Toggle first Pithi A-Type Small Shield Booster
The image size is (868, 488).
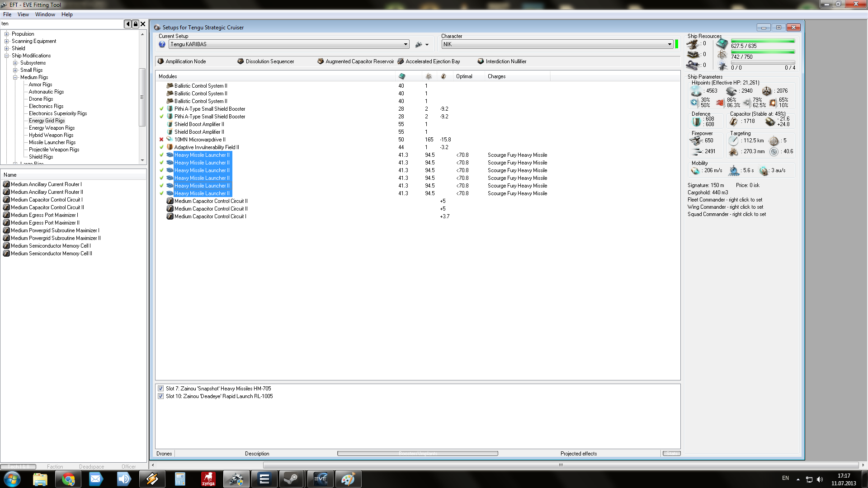[x=161, y=109]
